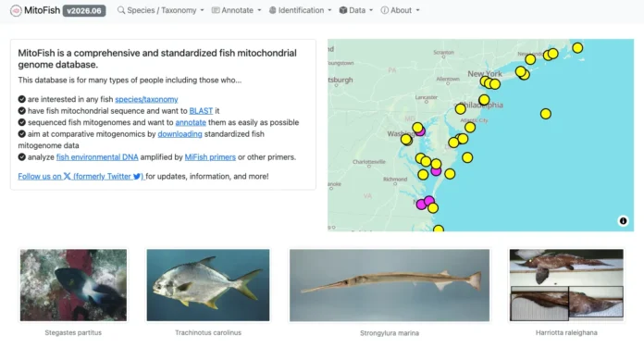This screenshot has height=348, width=644.
Task: Open the Data menu
Action: click(356, 10)
